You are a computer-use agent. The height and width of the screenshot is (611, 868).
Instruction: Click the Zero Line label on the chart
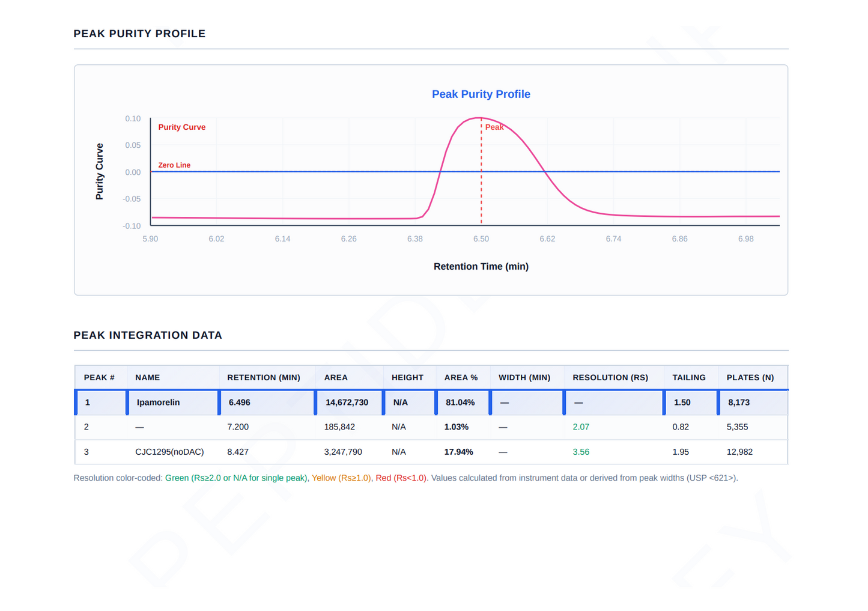174,165
